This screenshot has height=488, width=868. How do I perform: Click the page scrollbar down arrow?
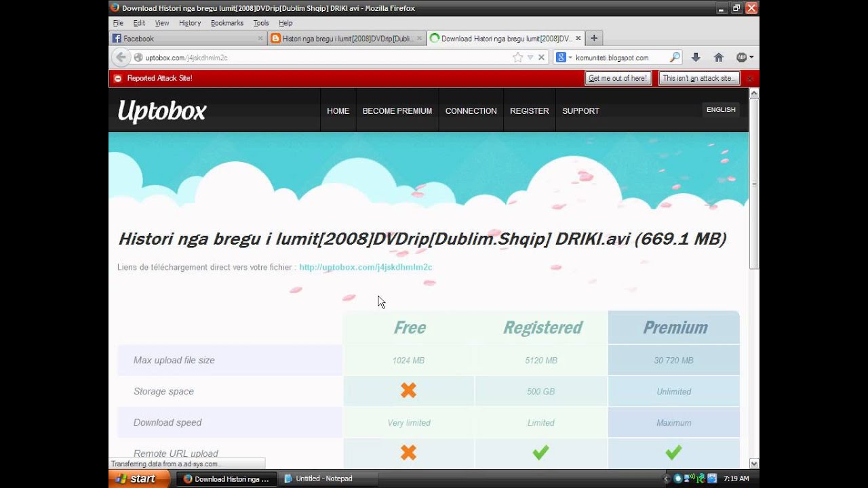(754, 464)
